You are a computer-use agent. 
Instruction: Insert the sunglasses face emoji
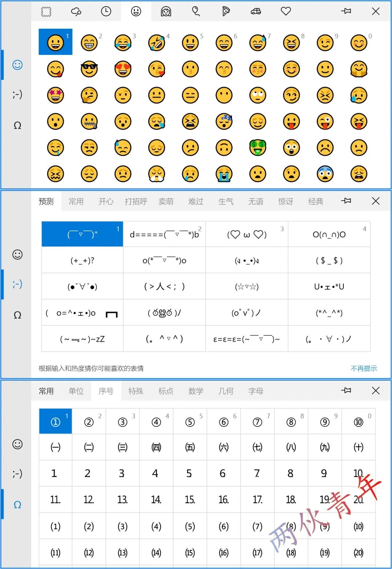pyautogui.click(x=89, y=69)
